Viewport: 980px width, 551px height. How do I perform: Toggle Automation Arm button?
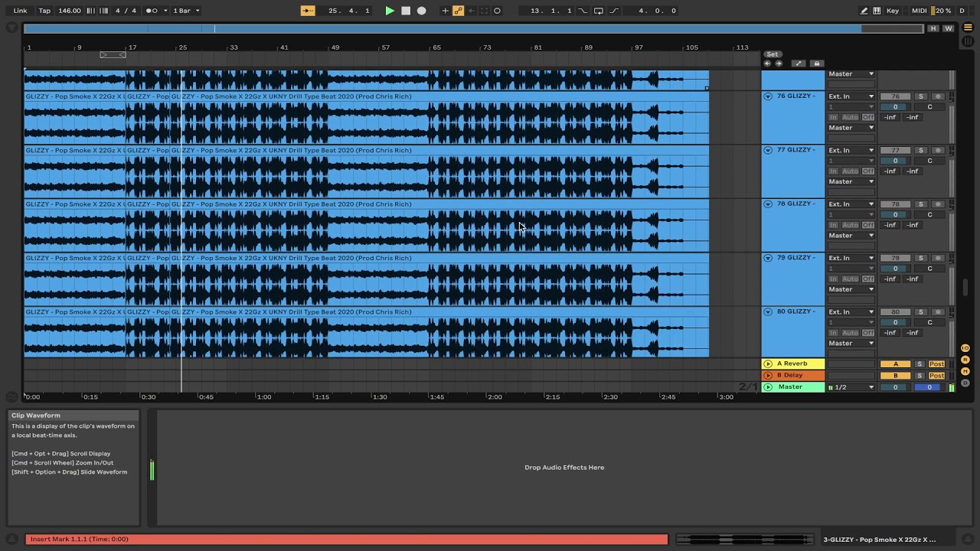pos(458,11)
